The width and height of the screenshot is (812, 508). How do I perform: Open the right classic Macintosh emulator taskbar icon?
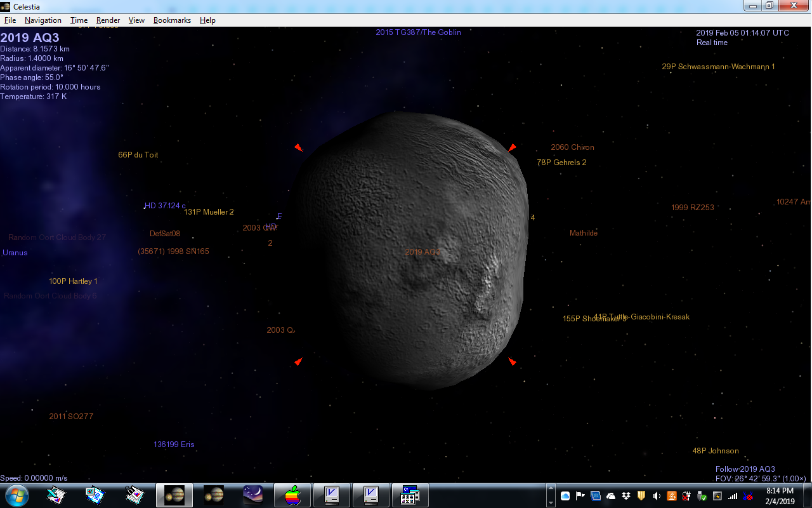[x=371, y=495]
